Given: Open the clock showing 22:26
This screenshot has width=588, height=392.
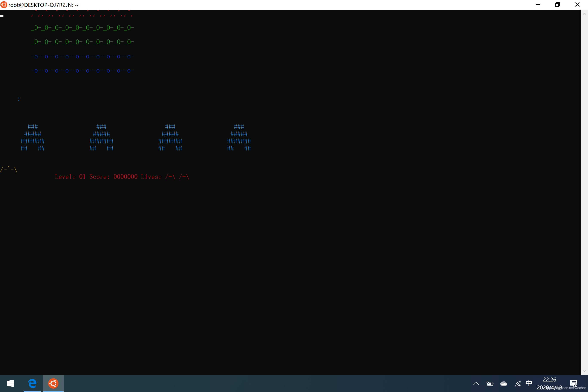Looking at the screenshot, I should click(549, 383).
